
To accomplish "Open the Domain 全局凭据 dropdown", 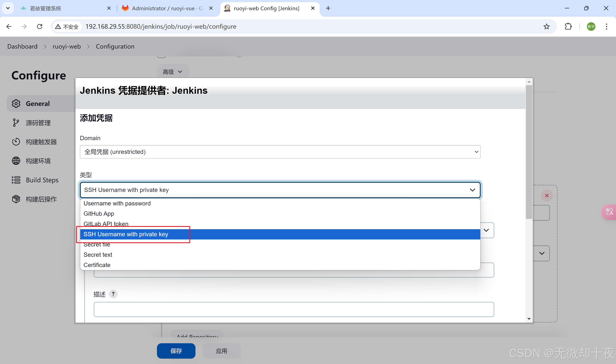I will (280, 152).
